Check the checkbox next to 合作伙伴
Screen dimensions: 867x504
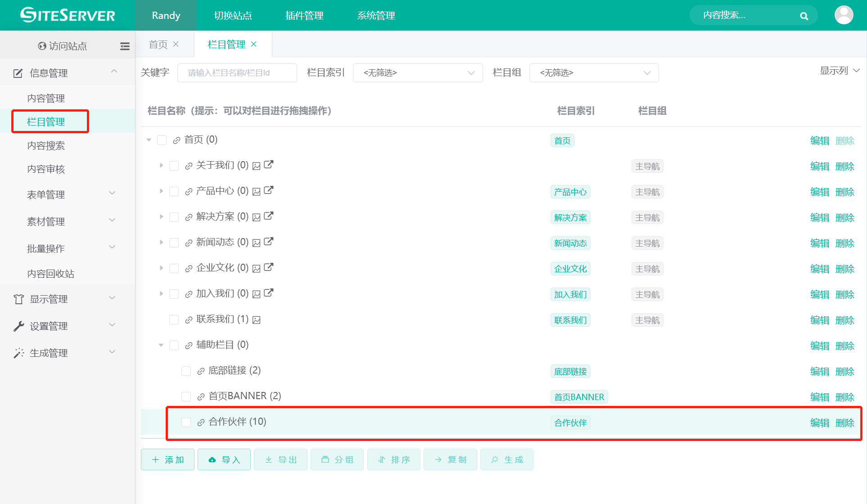pyautogui.click(x=186, y=422)
